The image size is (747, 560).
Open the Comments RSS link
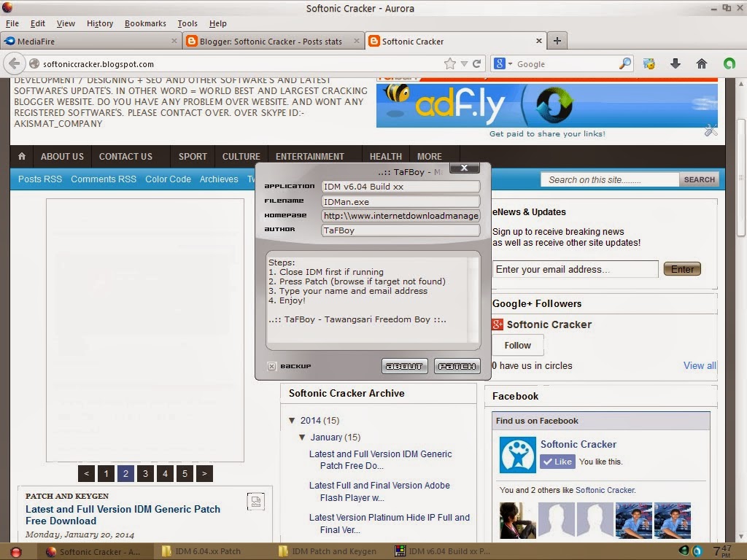pyautogui.click(x=104, y=179)
